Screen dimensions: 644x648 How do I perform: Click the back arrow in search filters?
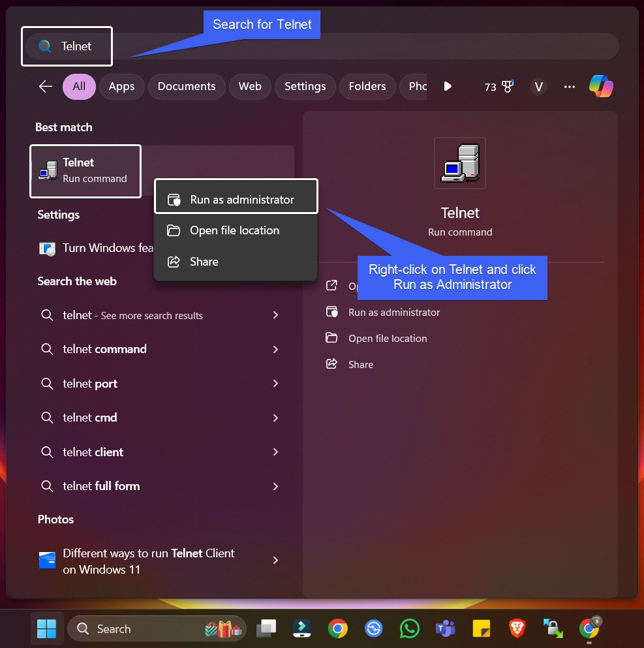(x=46, y=86)
